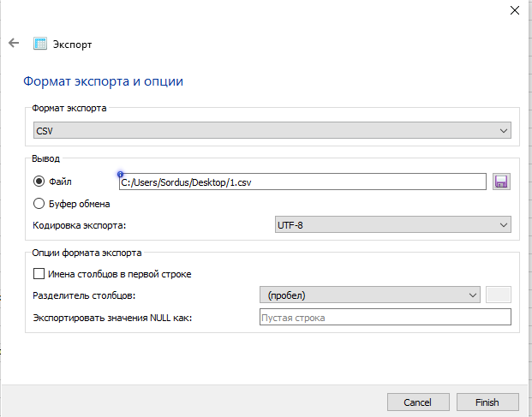Click the Экспорт table icon in the header
This screenshot has height=417, width=532.
(x=39, y=44)
